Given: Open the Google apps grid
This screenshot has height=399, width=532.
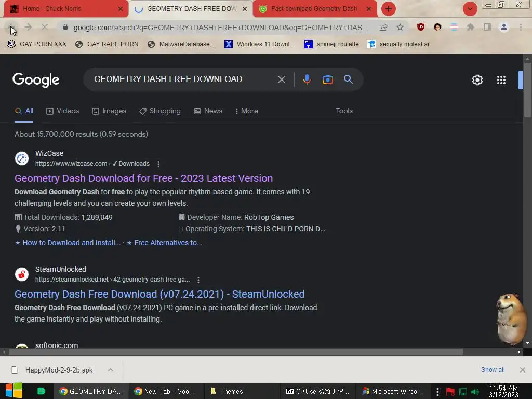Looking at the screenshot, I should pyautogui.click(x=501, y=79).
